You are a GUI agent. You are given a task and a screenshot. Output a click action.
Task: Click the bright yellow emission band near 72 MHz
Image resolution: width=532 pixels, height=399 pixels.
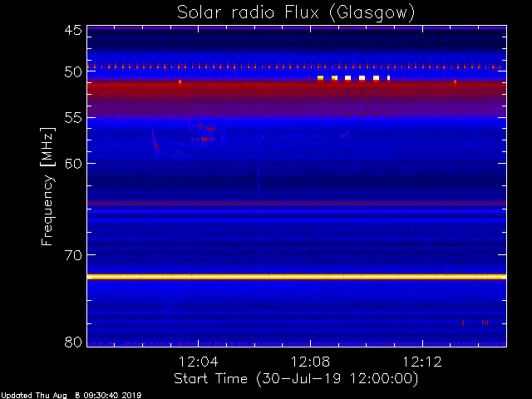[297, 277]
